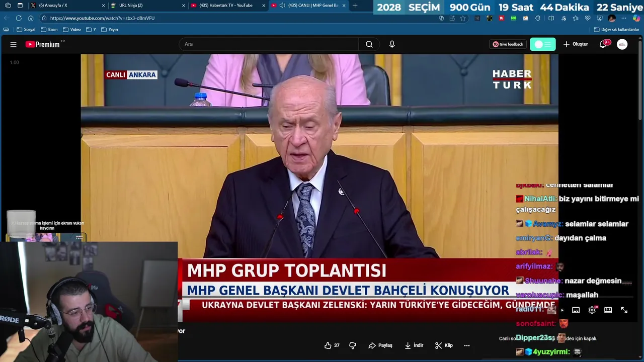Image resolution: width=644 pixels, height=362 pixels.
Task: Toggle the green switch button in header
Action: pyautogui.click(x=543, y=44)
